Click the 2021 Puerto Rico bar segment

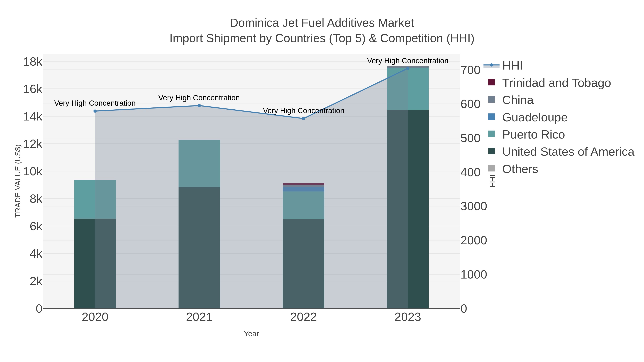pyautogui.click(x=199, y=164)
